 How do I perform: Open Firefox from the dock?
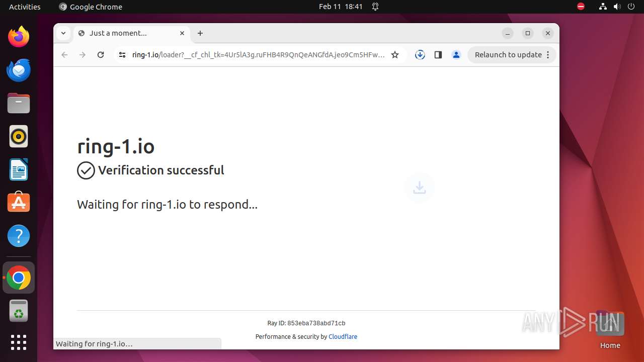[x=19, y=37]
